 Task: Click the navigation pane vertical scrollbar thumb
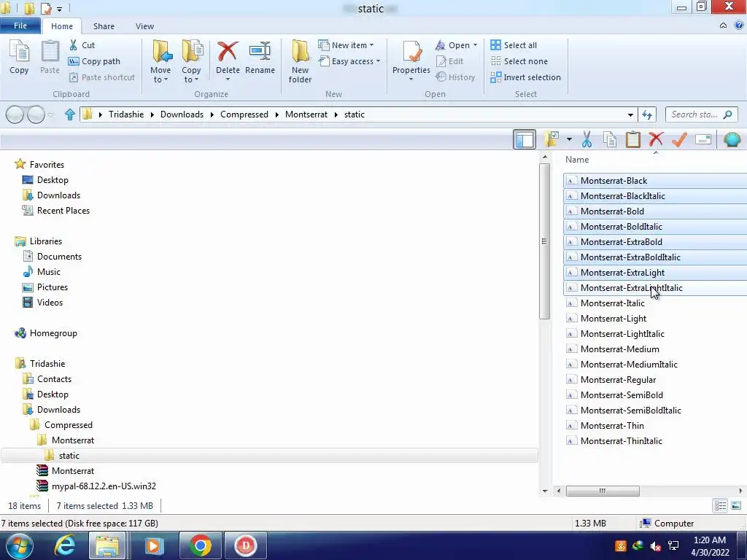point(544,241)
